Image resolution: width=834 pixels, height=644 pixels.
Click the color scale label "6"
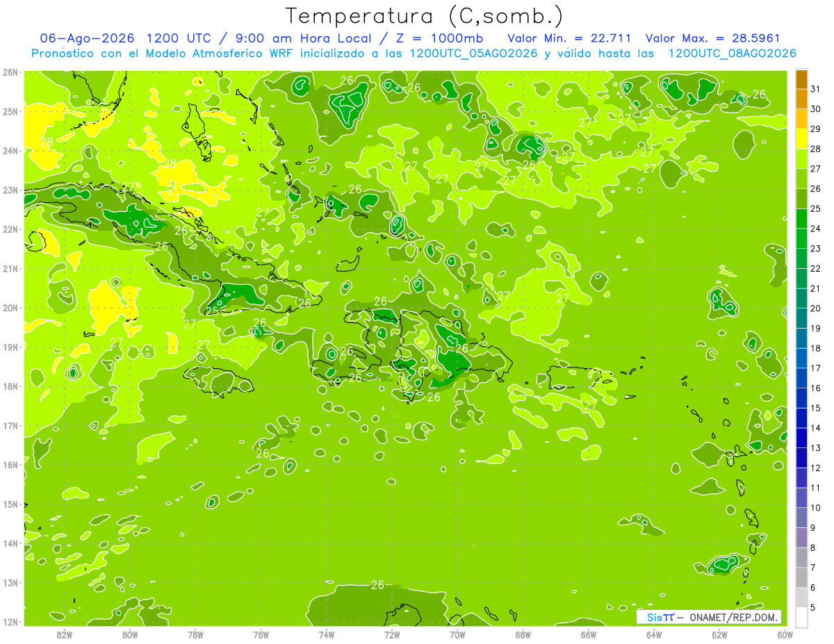coord(813,588)
